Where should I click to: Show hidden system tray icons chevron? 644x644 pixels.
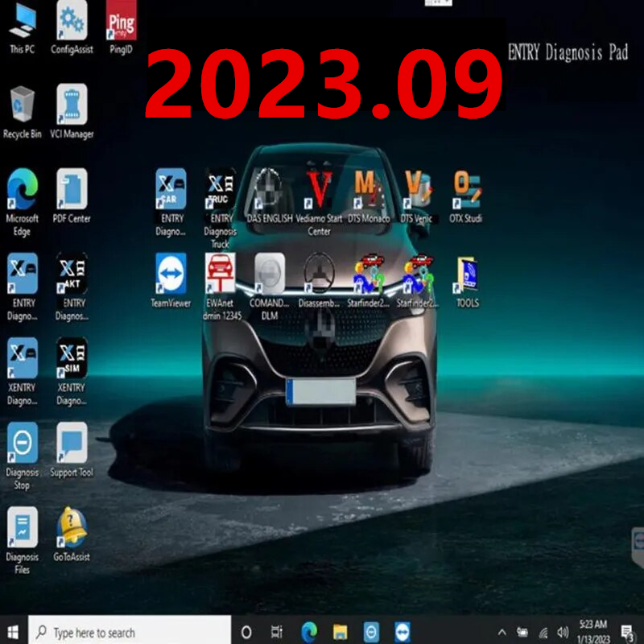[502, 632]
